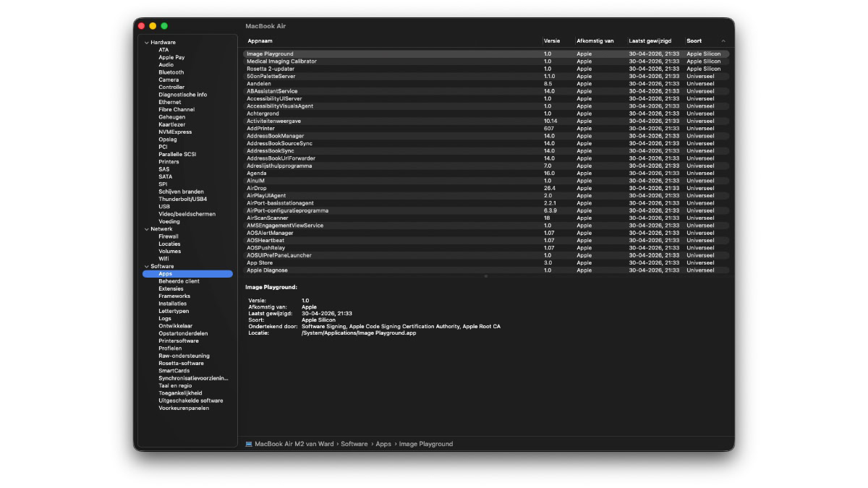Open Opslag in the sidebar
Viewport: 868px width, 488px height.
(168, 140)
